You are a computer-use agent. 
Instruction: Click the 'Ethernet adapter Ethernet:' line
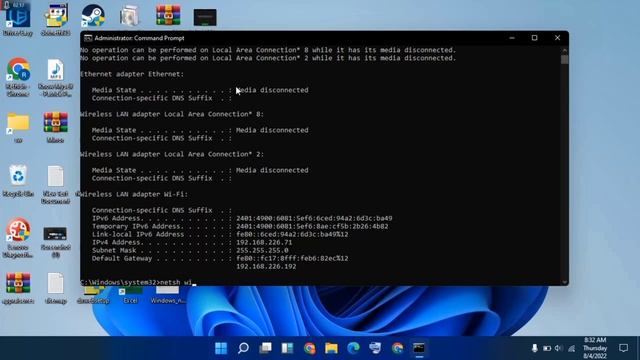click(132, 74)
